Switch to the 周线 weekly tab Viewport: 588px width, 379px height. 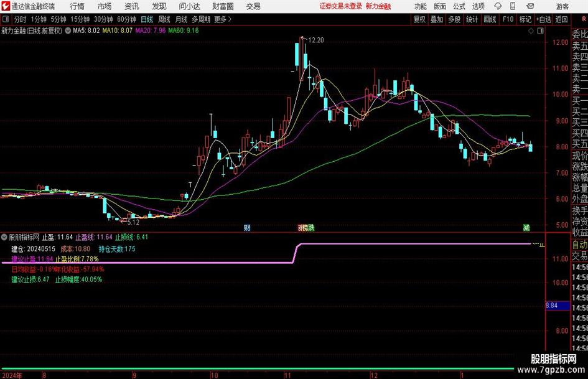164,19
